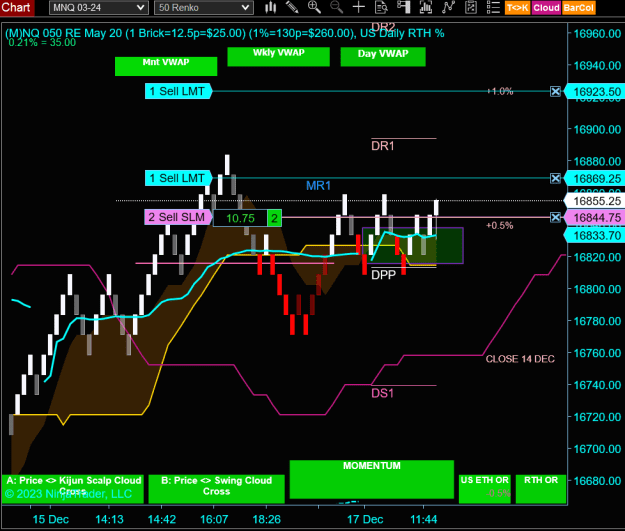The height and width of the screenshot is (531, 625).
Task: Toggle the Chart Trader panel icon
Action: point(403,7)
